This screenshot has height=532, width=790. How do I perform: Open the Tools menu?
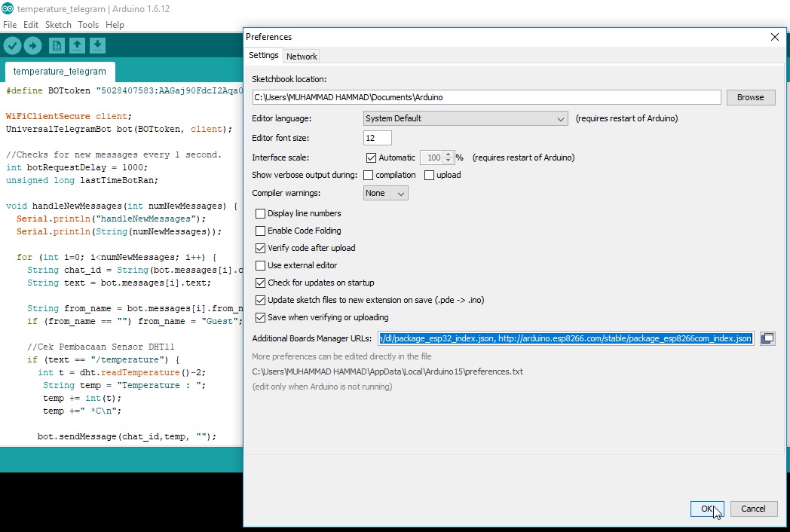pos(88,25)
